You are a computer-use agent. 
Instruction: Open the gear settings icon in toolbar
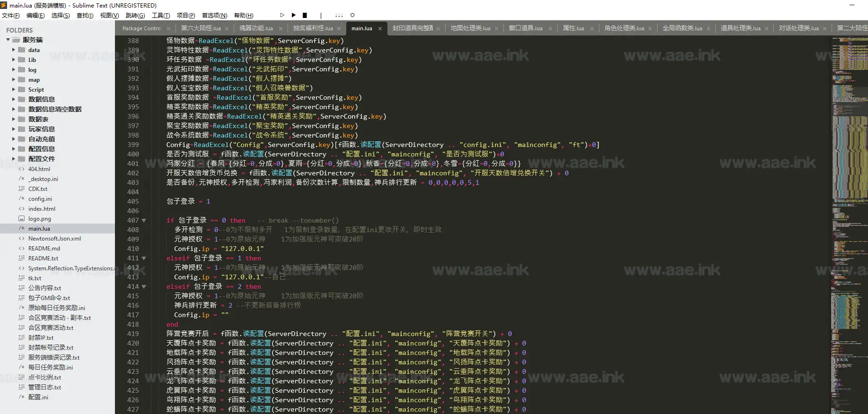pyautogui.click(x=352, y=15)
